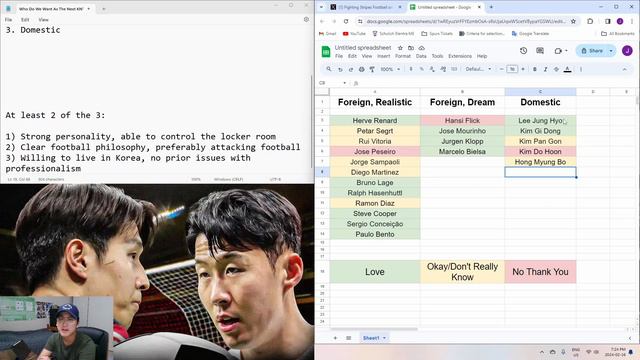Select the Love legend cell
Image resolution: width=640 pixels, height=360 pixels.
point(375,271)
